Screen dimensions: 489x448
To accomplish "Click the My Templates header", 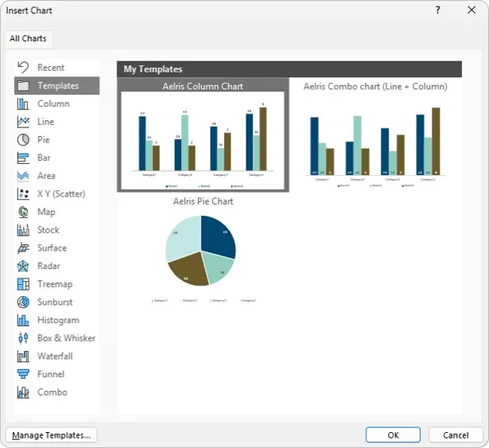I will coord(289,69).
